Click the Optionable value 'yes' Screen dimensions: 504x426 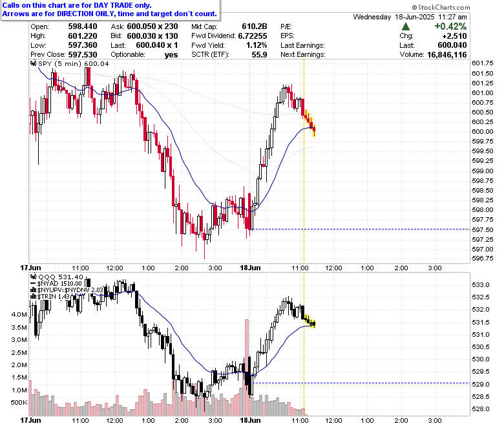coord(171,55)
